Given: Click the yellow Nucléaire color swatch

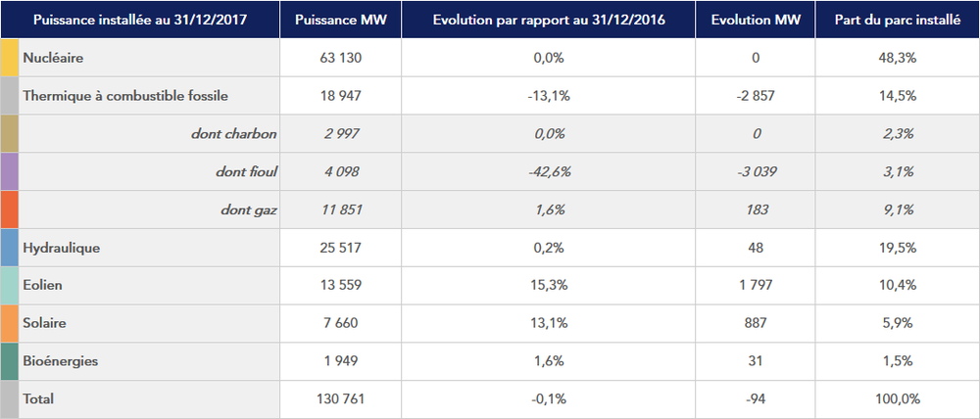Looking at the screenshot, I should 9,58.
